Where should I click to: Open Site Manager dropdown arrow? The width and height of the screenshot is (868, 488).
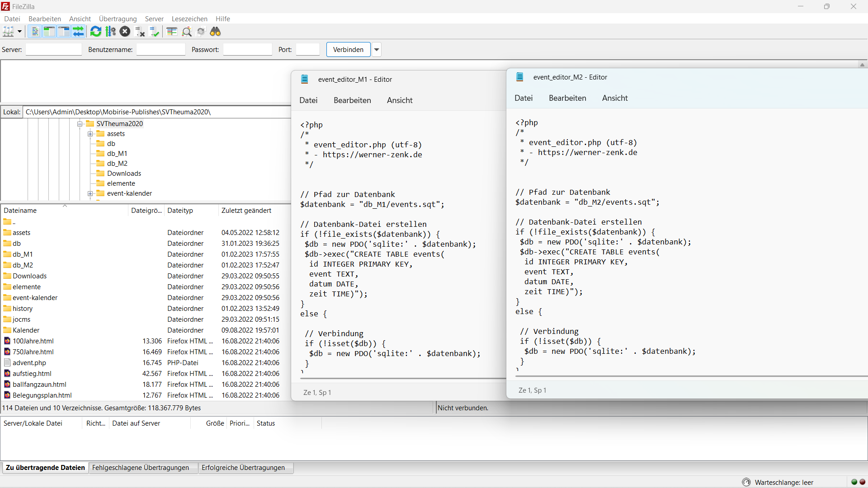(19, 32)
